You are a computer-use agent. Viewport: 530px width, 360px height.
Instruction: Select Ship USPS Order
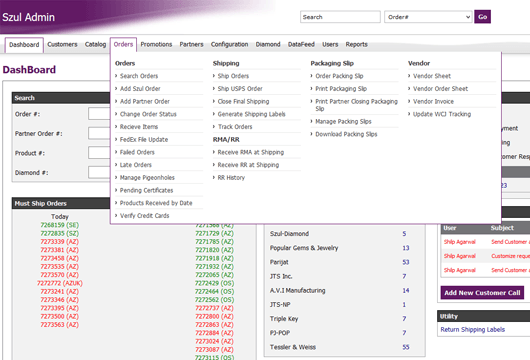point(240,89)
